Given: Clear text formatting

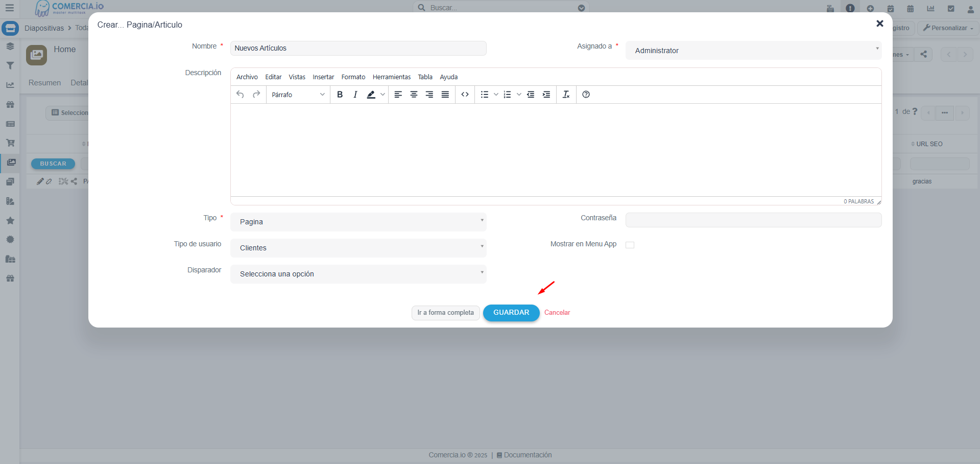Looking at the screenshot, I should point(566,95).
